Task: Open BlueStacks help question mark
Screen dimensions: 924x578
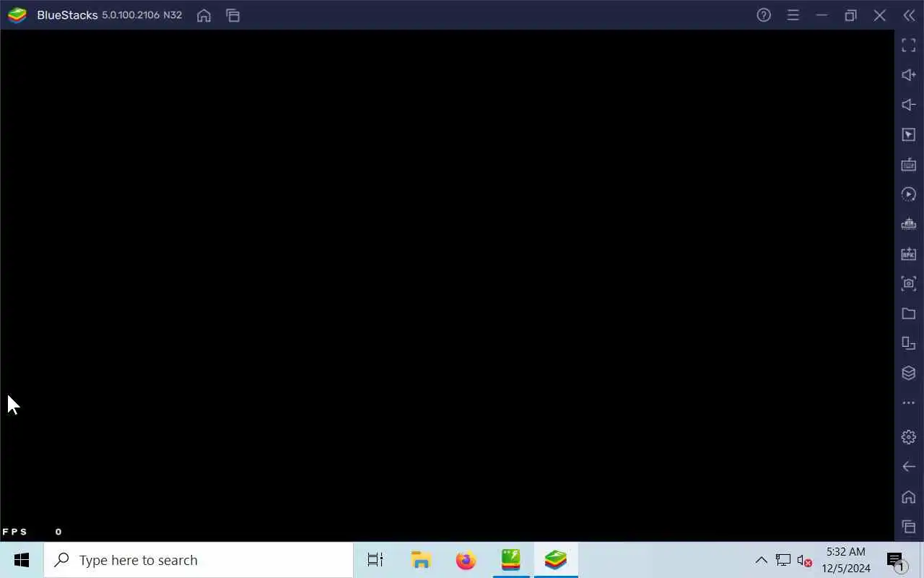Action: pos(764,15)
